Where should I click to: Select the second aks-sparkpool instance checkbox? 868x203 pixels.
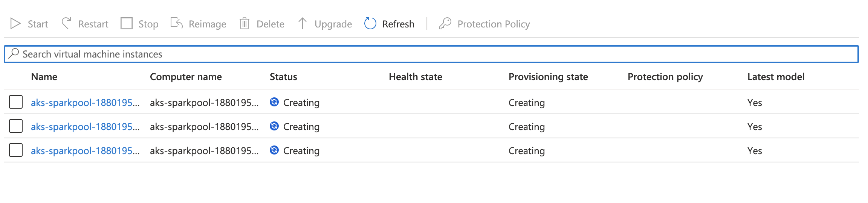[16, 126]
